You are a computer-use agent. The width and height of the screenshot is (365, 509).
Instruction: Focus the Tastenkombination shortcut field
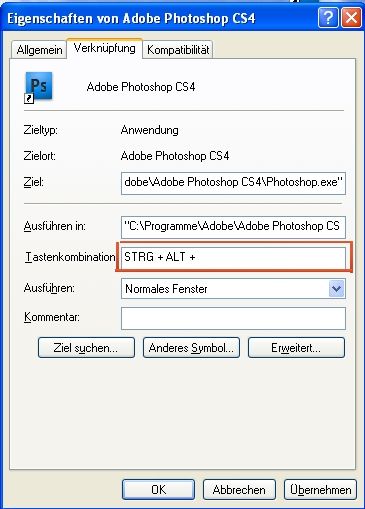point(233,257)
